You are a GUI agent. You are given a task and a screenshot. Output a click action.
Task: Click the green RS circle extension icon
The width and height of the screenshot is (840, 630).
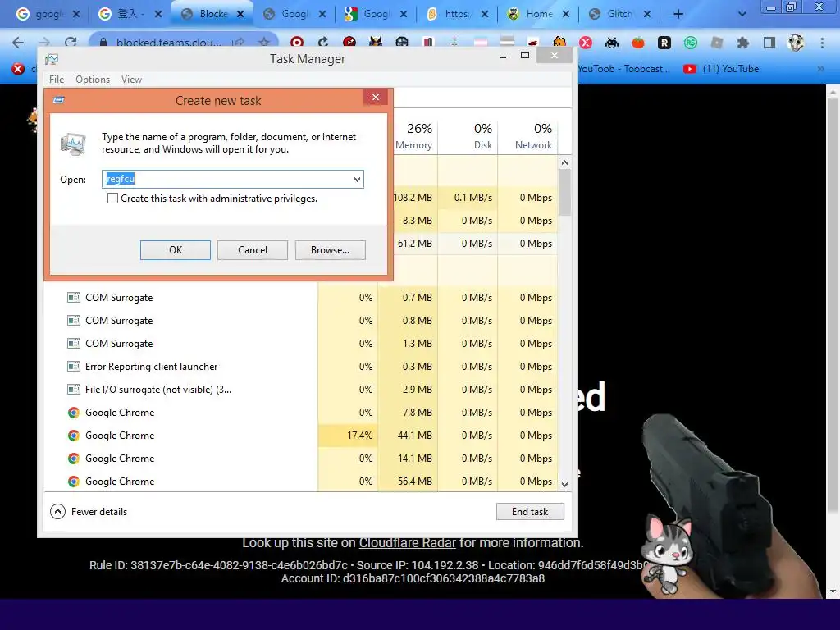pyautogui.click(x=691, y=43)
